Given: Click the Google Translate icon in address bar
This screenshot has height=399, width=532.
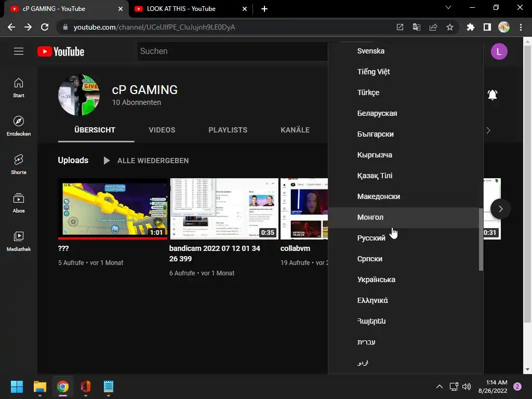Looking at the screenshot, I should click(417, 27).
